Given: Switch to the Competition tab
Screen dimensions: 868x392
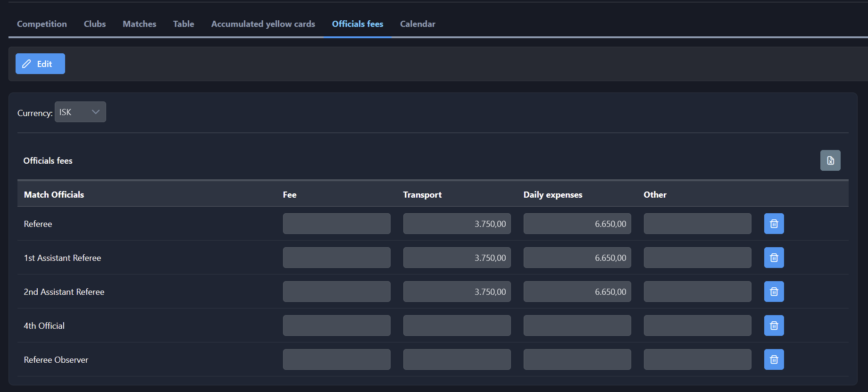Looking at the screenshot, I should (42, 24).
